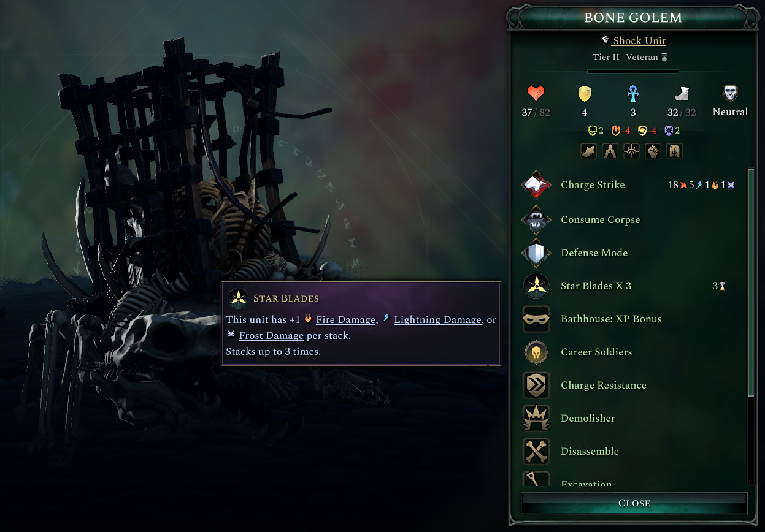The height and width of the screenshot is (532, 765).
Task: Click the Star Blades X 3 icon
Action: click(536, 286)
